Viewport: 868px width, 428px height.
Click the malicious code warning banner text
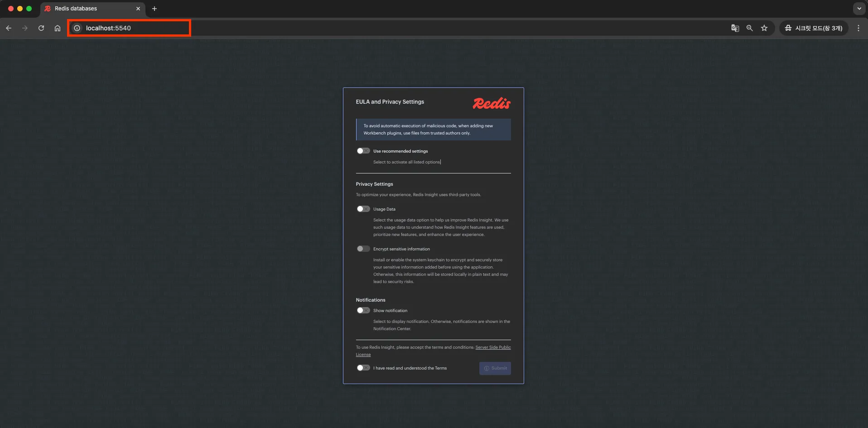(x=428, y=130)
